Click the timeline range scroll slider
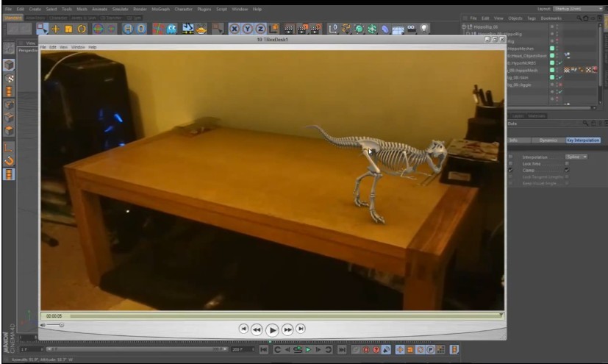The height and width of the screenshot is (364, 608). tap(137, 349)
